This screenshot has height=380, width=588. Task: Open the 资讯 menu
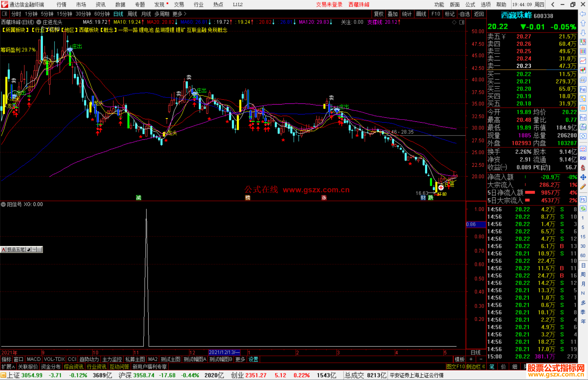101,5
